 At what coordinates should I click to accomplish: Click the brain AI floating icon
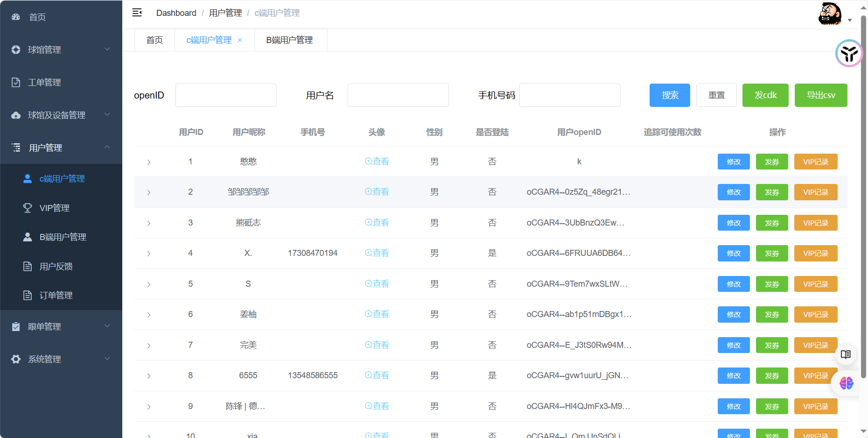(x=846, y=383)
